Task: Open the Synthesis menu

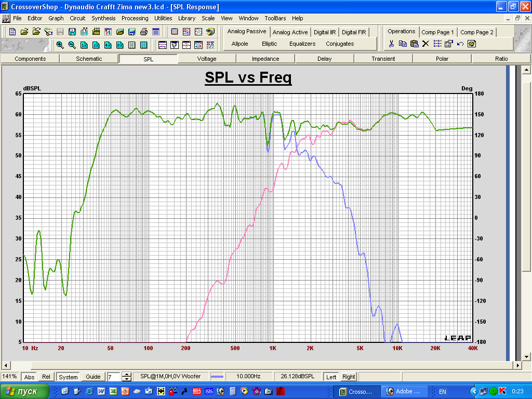Action: [103, 18]
